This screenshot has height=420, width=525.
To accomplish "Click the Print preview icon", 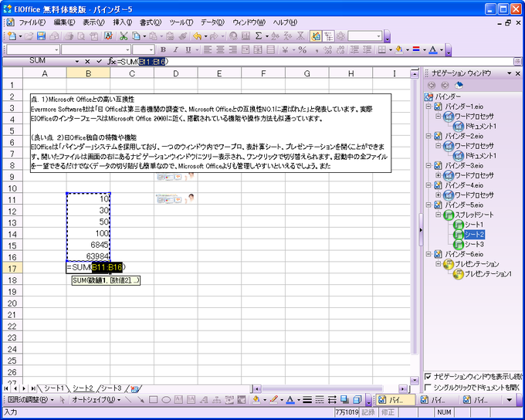I will 81,36.
